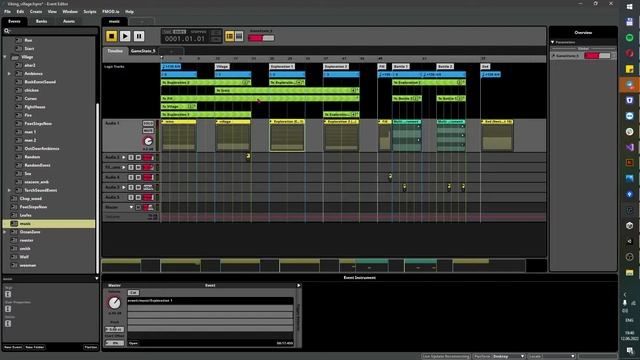Switch to the GameState_5 parameter tab
This screenshot has width=640, height=360.
[x=143, y=51]
